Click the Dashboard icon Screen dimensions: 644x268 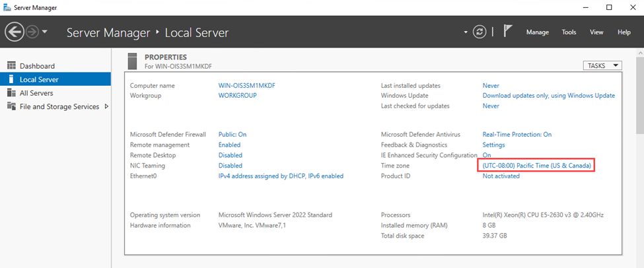[x=11, y=66]
